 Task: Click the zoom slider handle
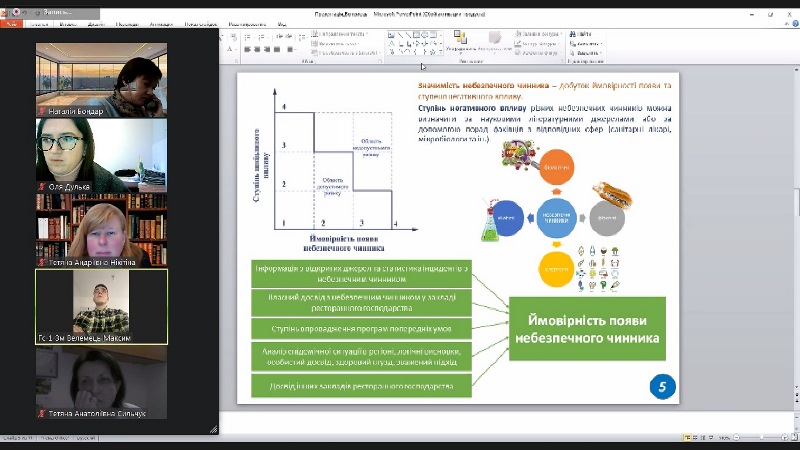(762, 438)
